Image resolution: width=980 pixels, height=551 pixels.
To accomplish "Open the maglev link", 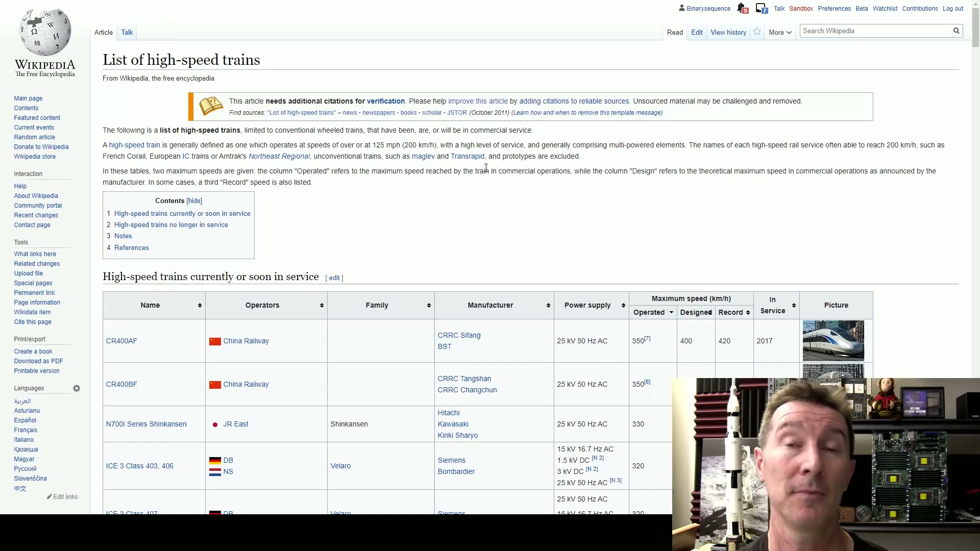I will [423, 156].
